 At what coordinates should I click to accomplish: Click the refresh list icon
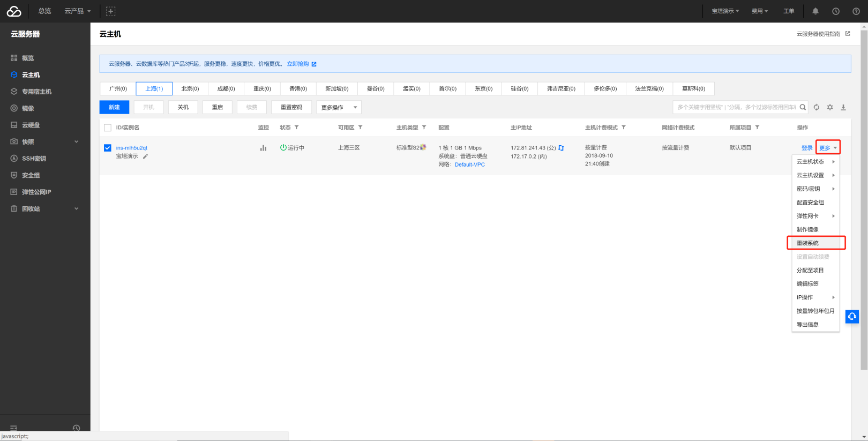817,107
